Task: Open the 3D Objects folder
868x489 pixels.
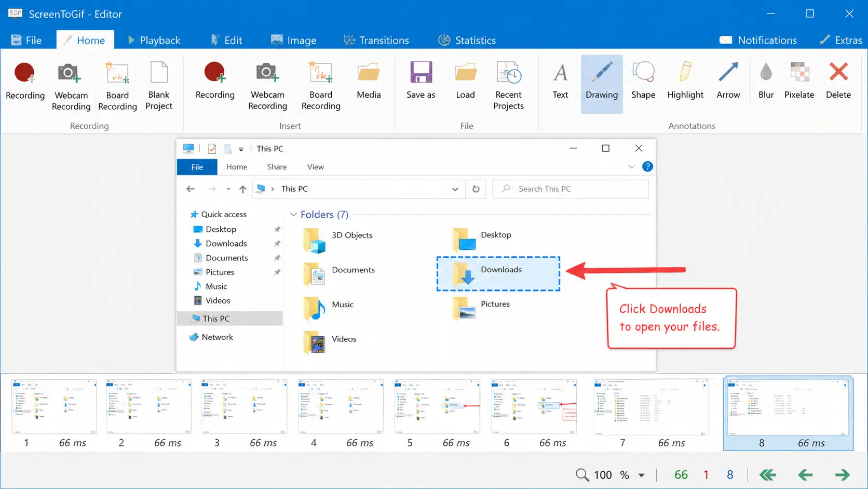Action: pyautogui.click(x=338, y=240)
